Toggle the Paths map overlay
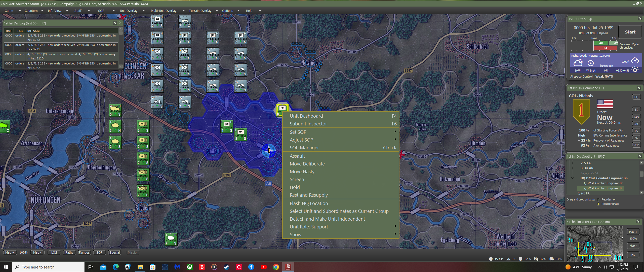The height and width of the screenshot is (272, 644). (69, 252)
